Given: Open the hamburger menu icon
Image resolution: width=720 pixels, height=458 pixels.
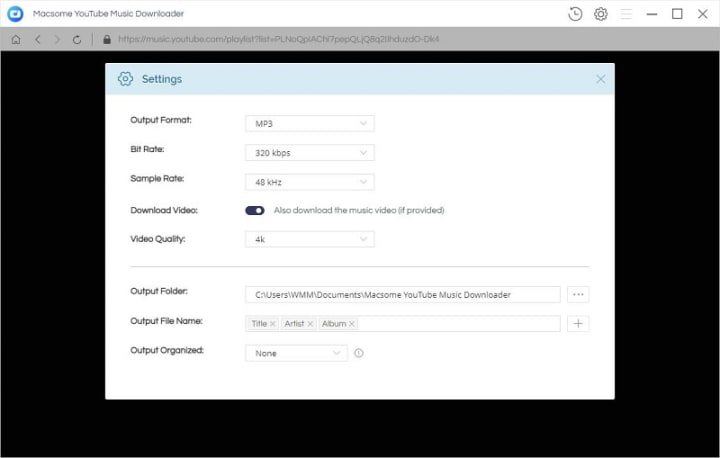Looking at the screenshot, I should coord(626,14).
